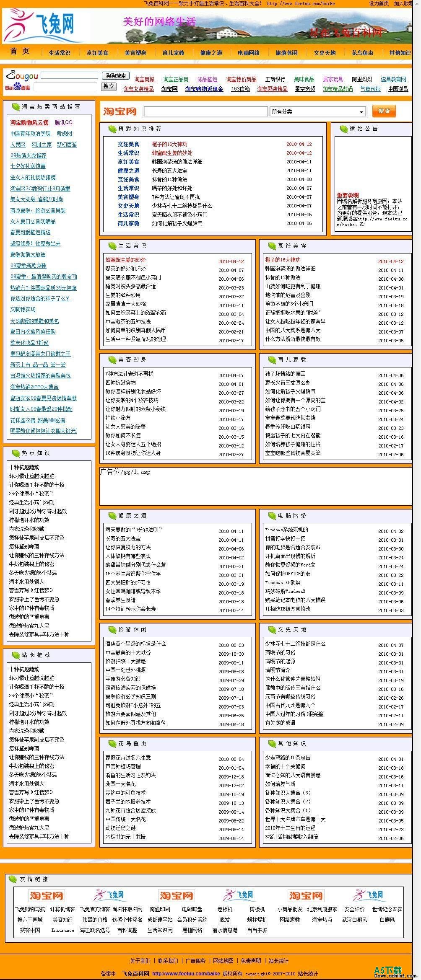The width and height of the screenshot is (421, 980).
Task: Click 设为首页 link at top
Action: click(379, 3)
